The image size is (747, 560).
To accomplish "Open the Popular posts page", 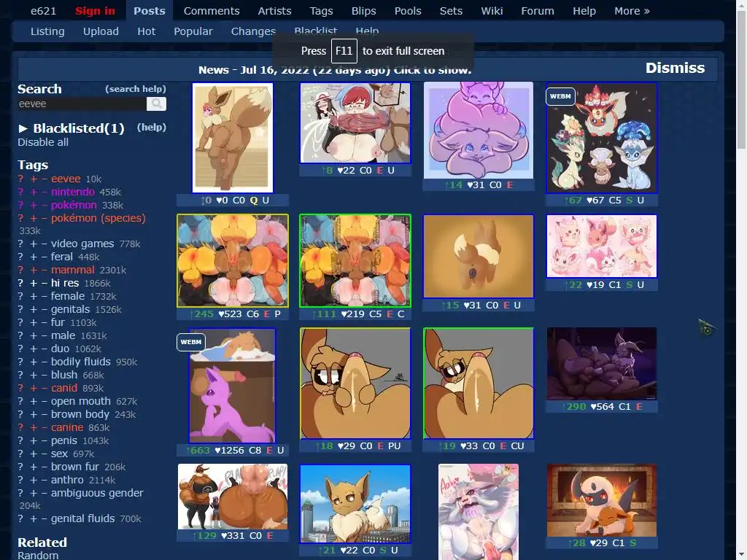I will point(193,31).
